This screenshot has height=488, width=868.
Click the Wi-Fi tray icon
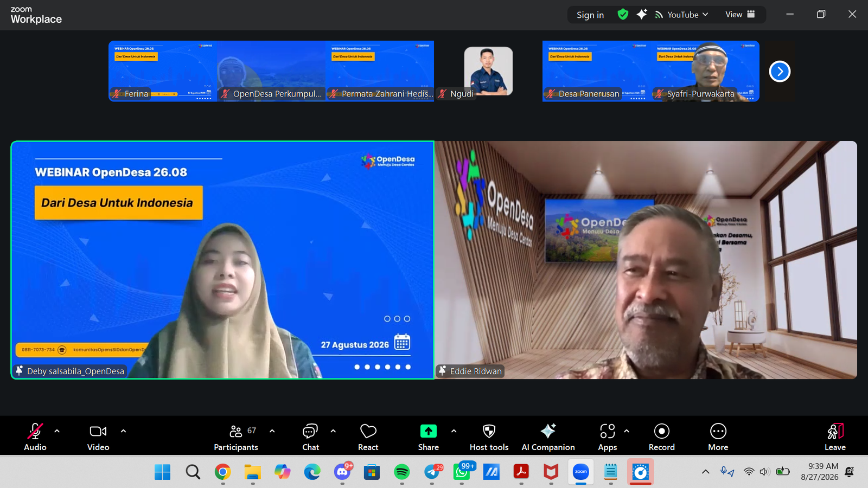click(x=749, y=472)
